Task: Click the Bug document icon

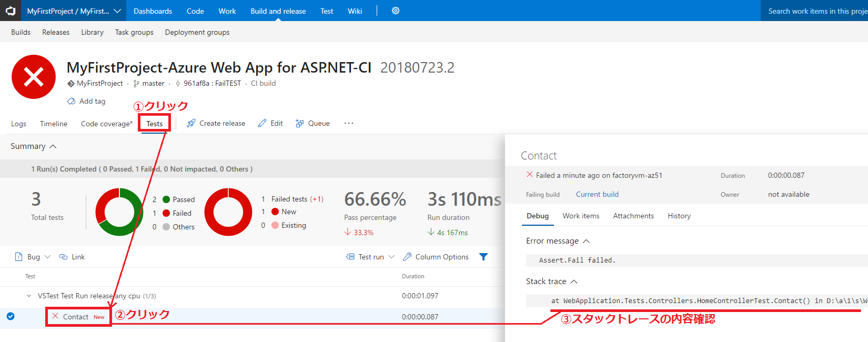Action: point(18,257)
